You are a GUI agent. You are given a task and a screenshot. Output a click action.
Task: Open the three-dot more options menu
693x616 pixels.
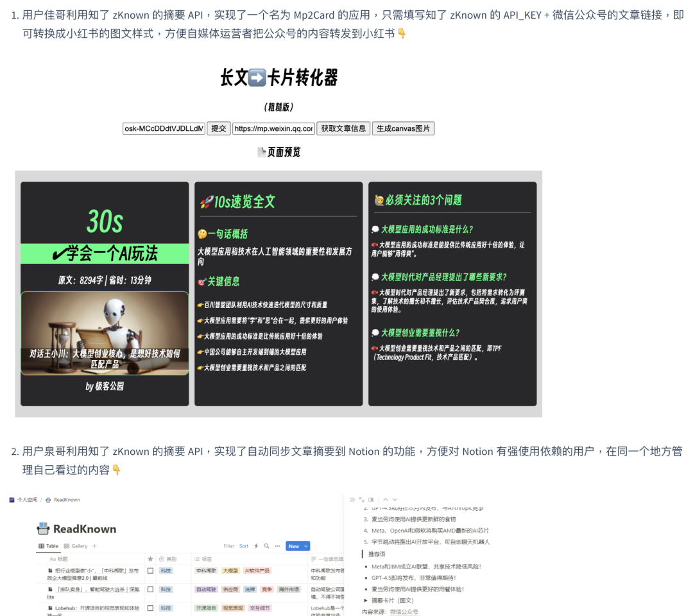click(x=278, y=546)
